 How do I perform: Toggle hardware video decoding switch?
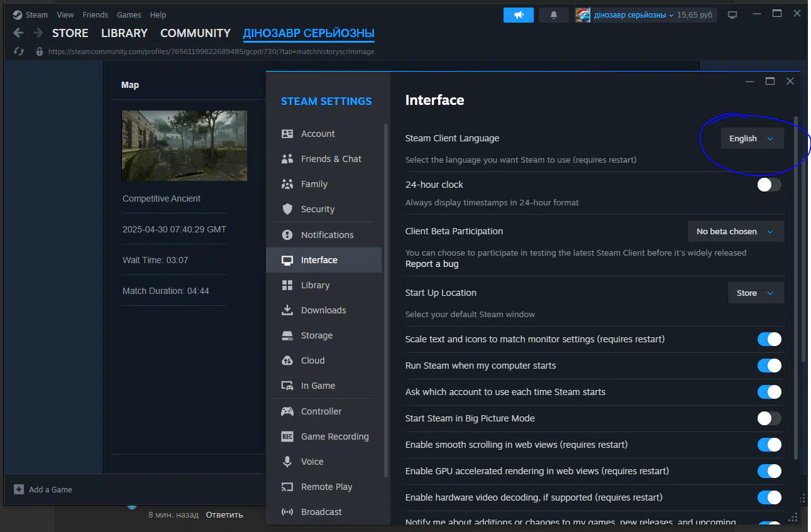click(770, 497)
